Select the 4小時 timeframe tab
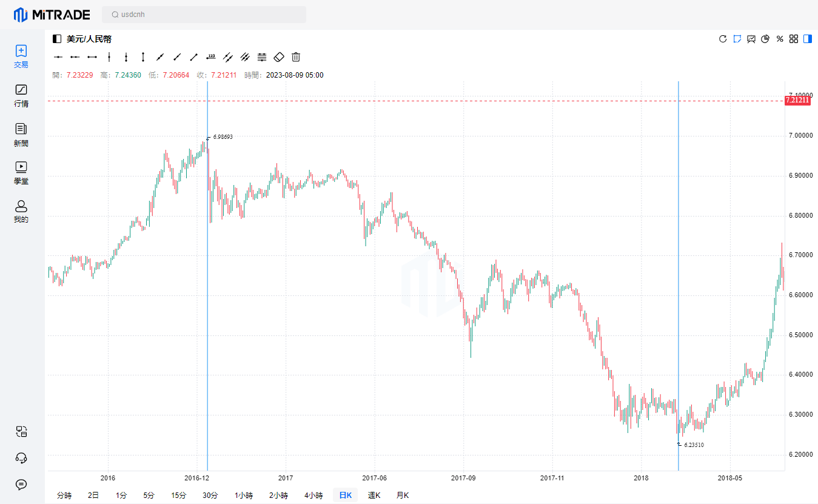The height and width of the screenshot is (504, 818). click(x=313, y=496)
